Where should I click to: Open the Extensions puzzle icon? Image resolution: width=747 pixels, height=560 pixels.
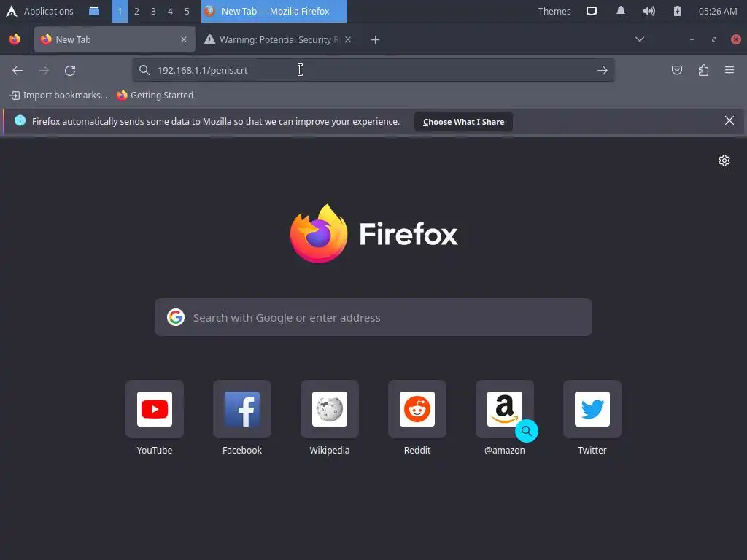[x=703, y=71]
